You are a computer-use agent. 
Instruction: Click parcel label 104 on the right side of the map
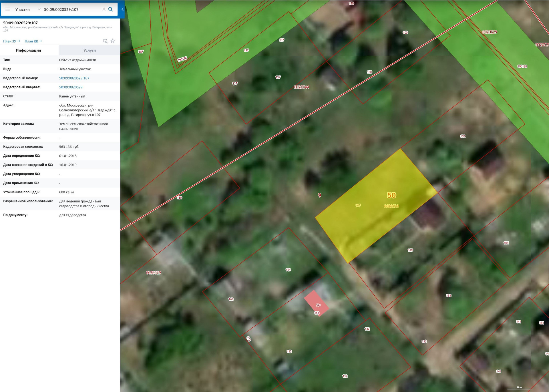click(506, 243)
